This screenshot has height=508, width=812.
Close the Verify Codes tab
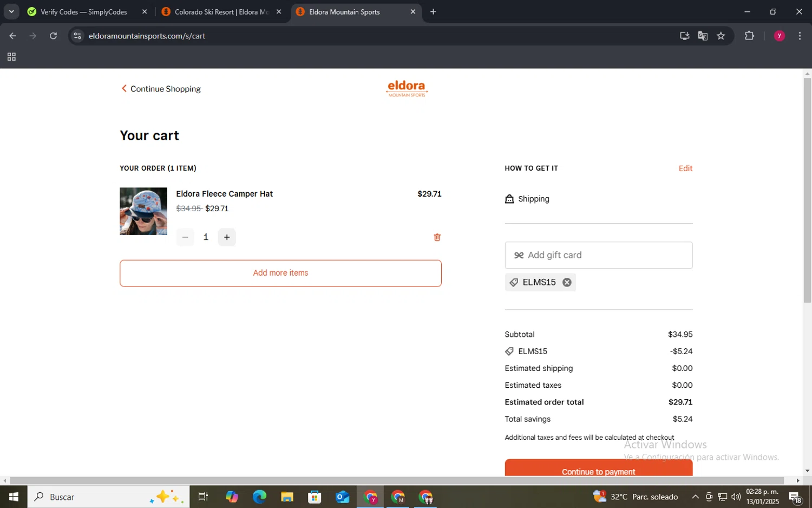coord(145,12)
